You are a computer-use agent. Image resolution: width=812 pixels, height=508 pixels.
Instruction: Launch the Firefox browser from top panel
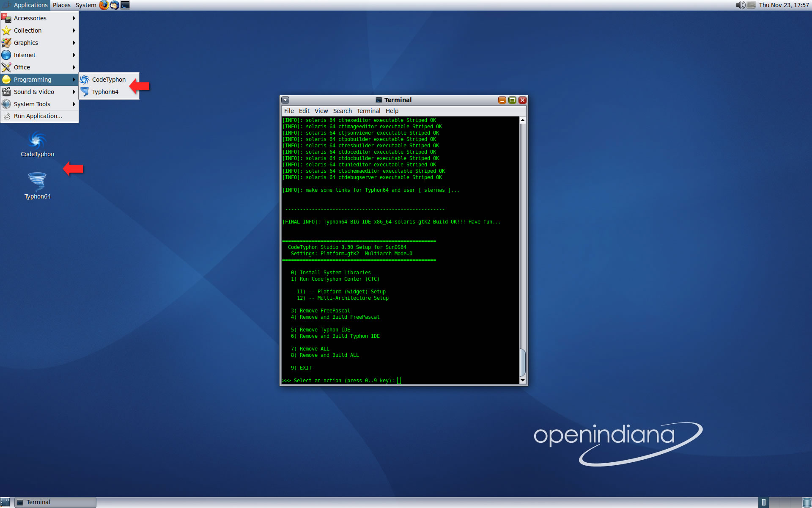pyautogui.click(x=104, y=5)
